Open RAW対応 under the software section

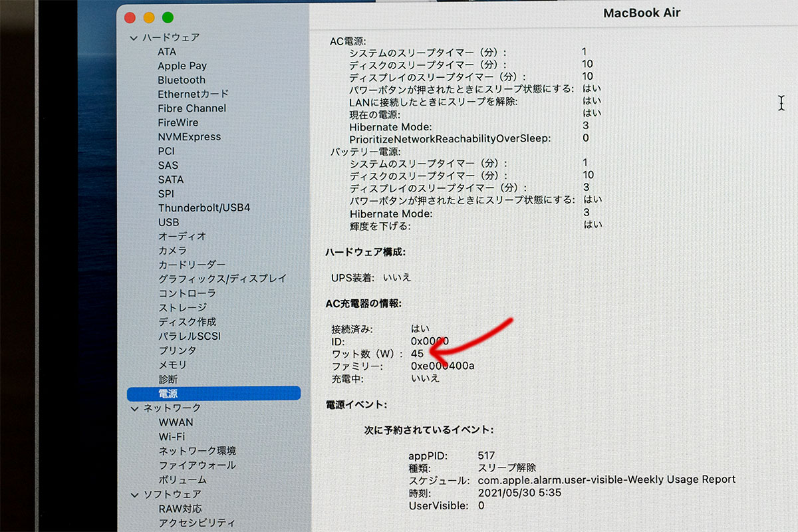pyautogui.click(x=180, y=509)
